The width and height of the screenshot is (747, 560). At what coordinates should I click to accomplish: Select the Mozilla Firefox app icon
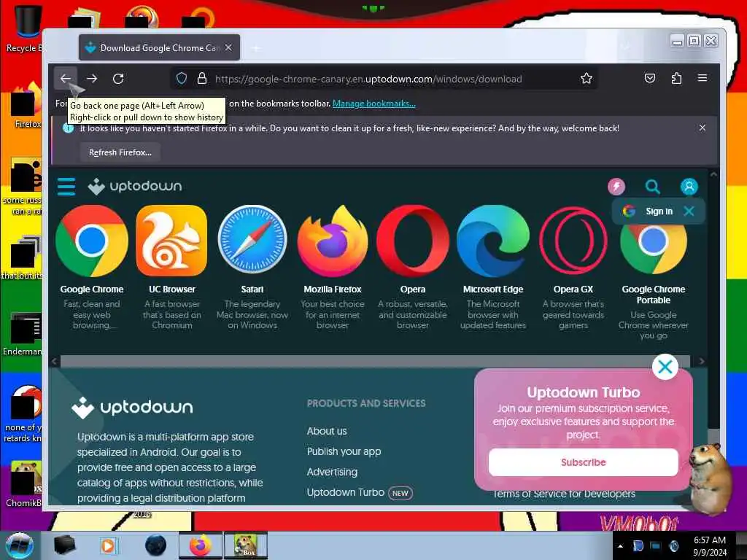[333, 241]
